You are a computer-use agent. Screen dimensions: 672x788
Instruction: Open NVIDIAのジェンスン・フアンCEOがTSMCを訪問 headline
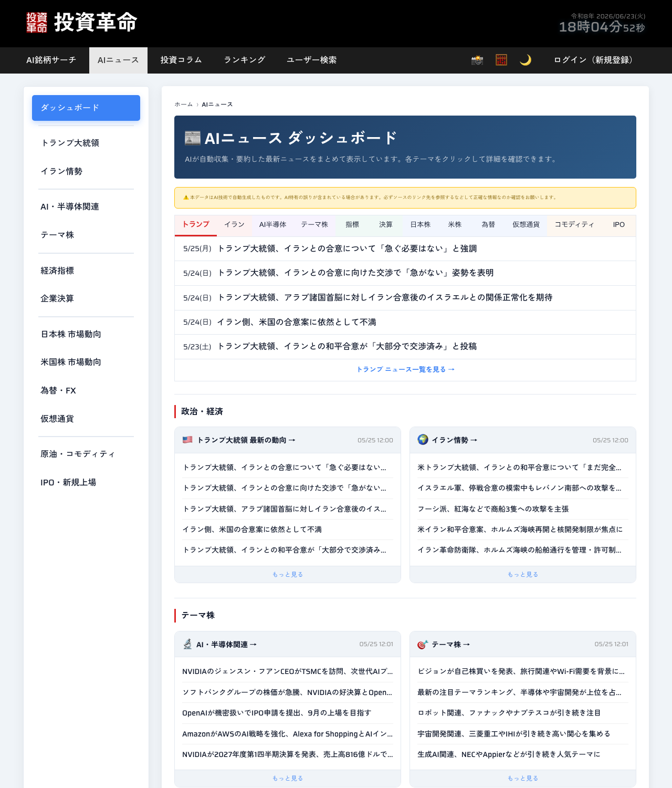pos(288,671)
